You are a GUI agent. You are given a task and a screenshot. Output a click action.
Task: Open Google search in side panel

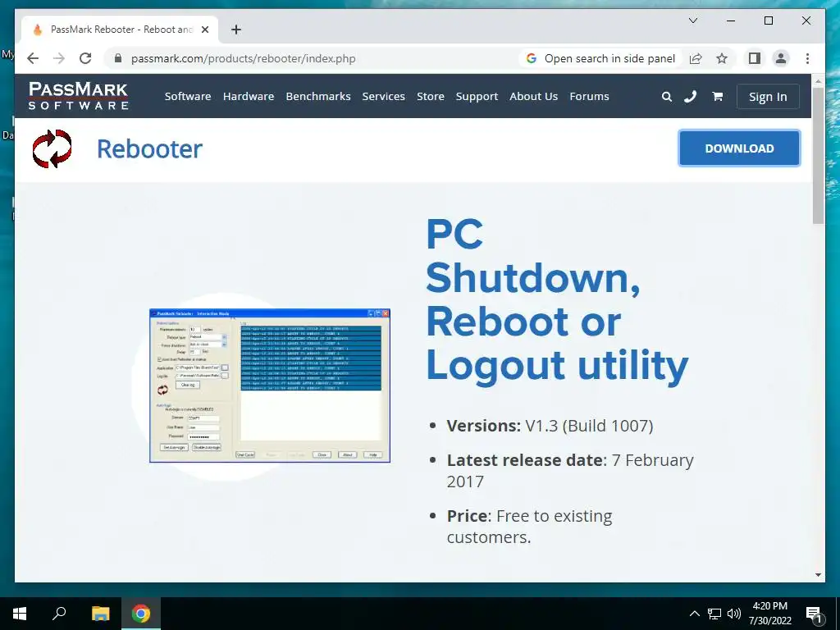pos(601,58)
